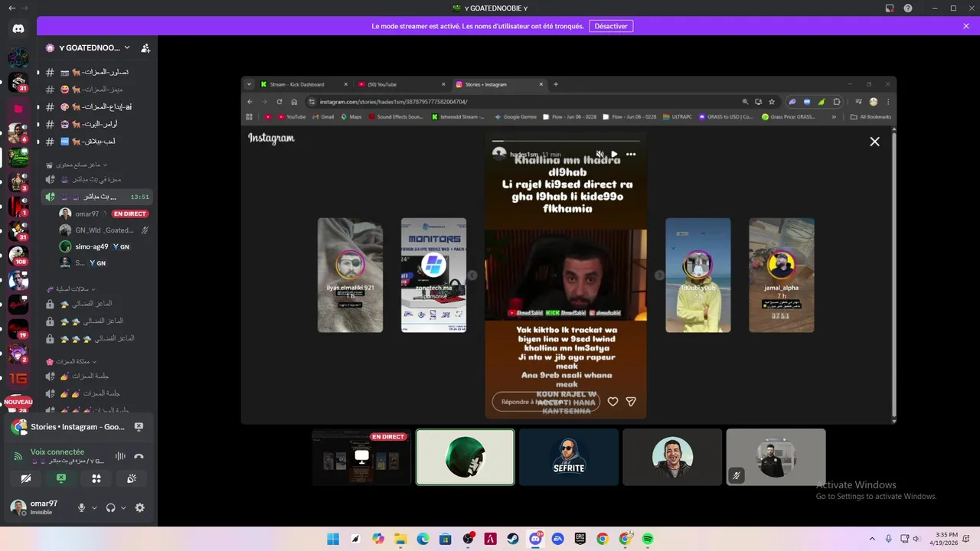The height and width of the screenshot is (551, 980).
Task: Open Epic Games Launcher from the taskbar
Action: point(580,539)
